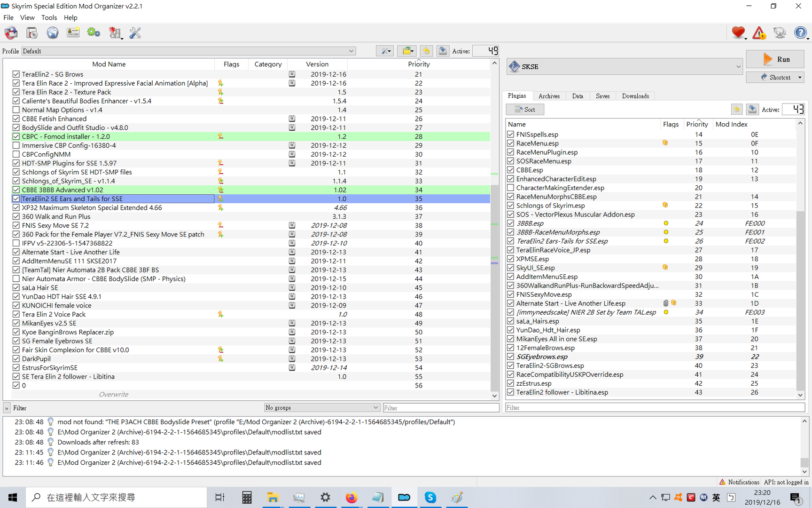Click the mod list Filter text field
This screenshot has width=812, height=508.
click(x=441, y=408)
